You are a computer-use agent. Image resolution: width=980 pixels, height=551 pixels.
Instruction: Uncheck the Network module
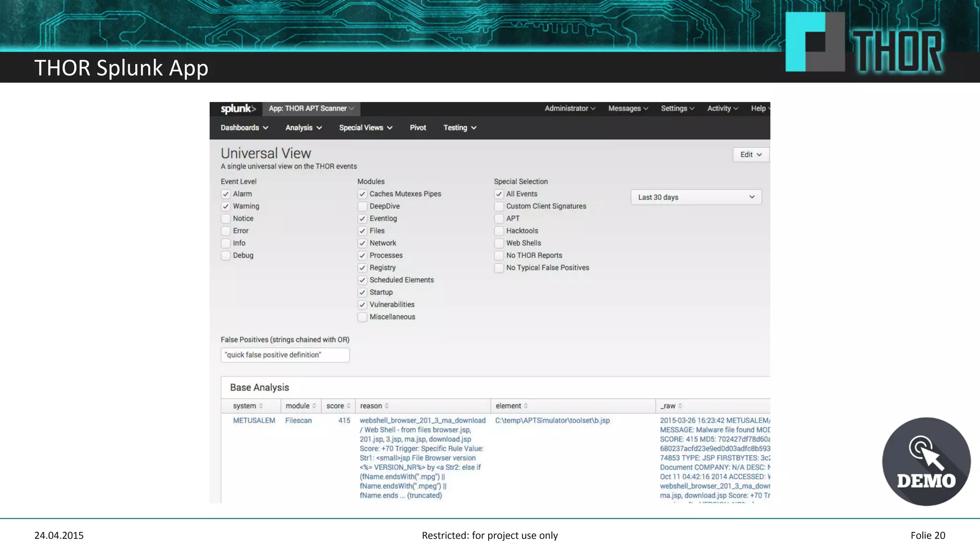click(x=362, y=243)
